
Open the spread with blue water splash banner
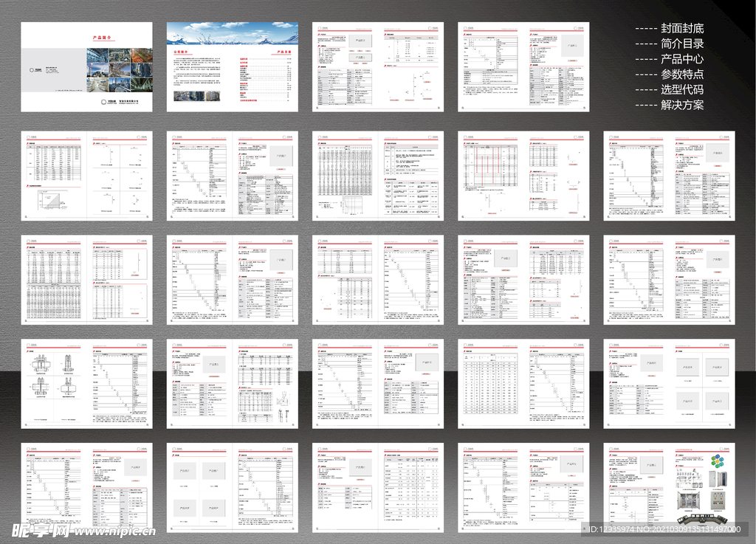point(233,67)
